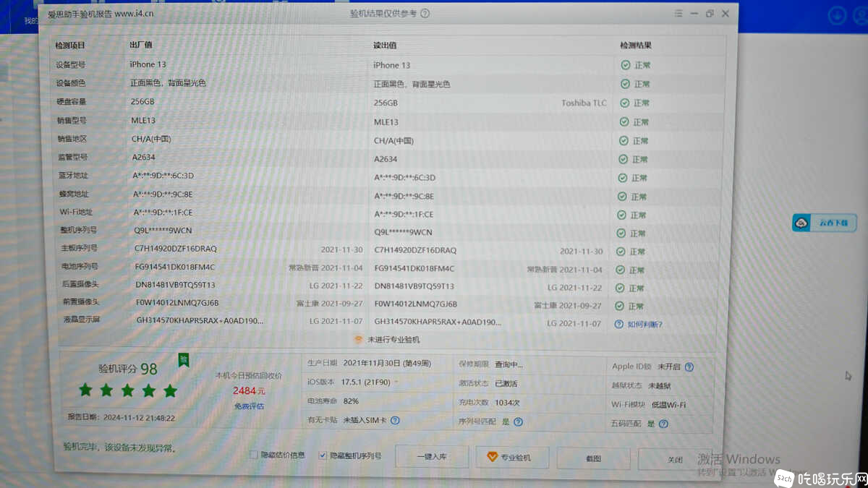The height and width of the screenshot is (488, 868).
Task: Click the green check icon in 硬盘容量 row
Action: pyautogui.click(x=624, y=103)
